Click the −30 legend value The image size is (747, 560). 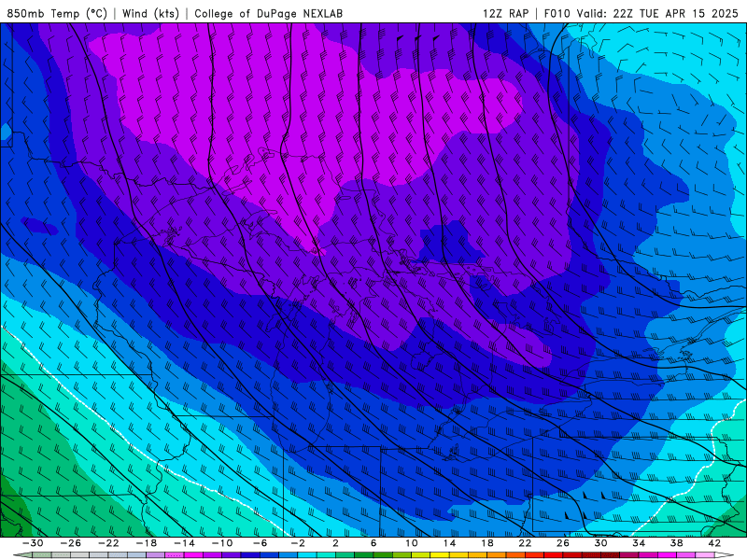point(33,543)
